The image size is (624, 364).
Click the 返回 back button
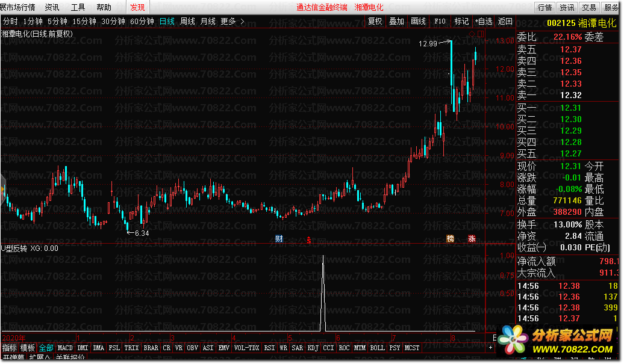(x=505, y=22)
